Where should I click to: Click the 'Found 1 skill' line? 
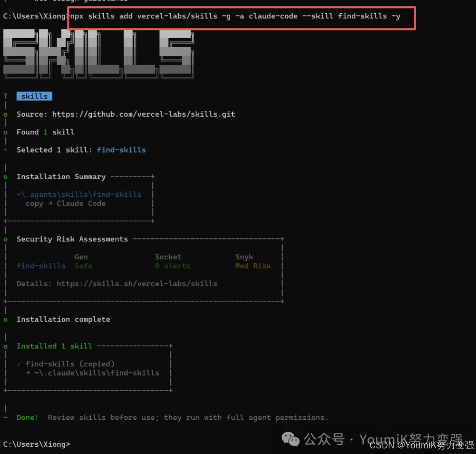45,132
